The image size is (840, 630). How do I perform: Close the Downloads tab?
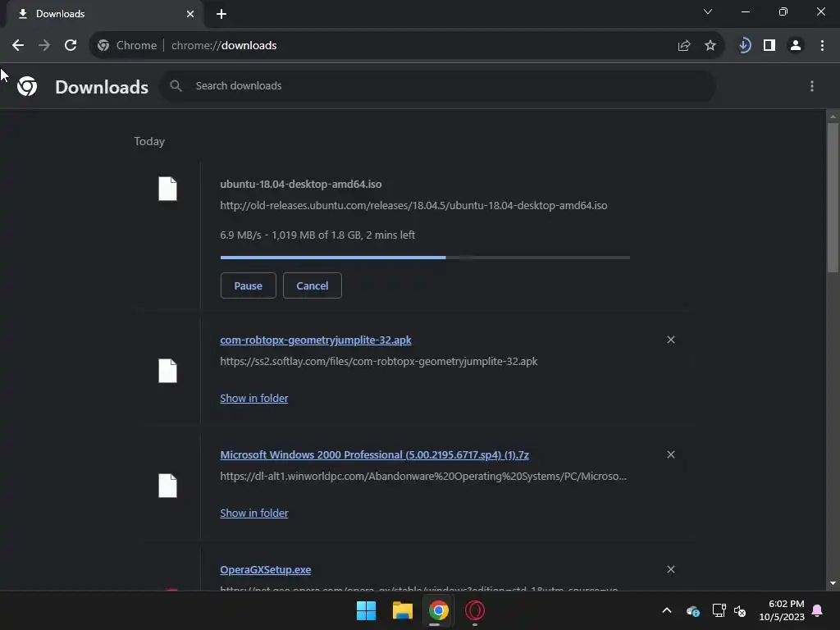190,14
